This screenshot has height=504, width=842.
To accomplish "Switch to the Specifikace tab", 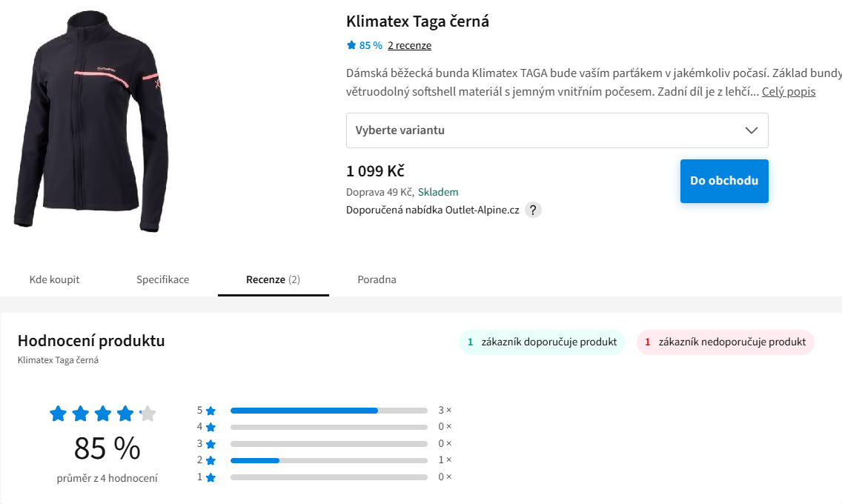I will (163, 279).
